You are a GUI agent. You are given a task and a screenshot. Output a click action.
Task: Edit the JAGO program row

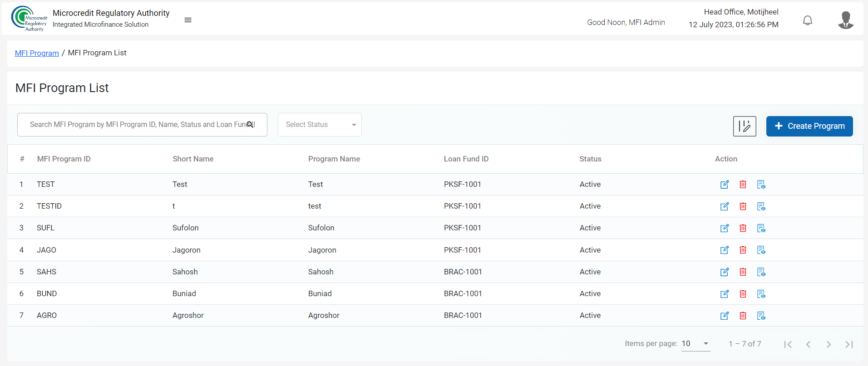pos(725,250)
